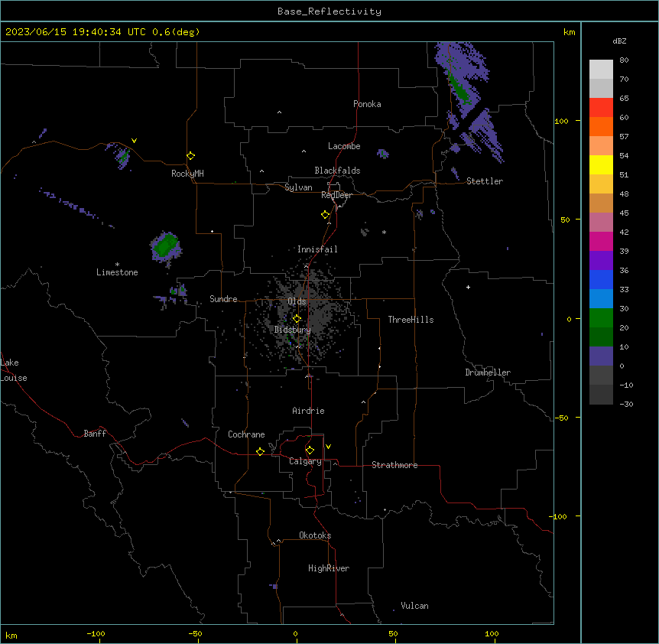Viewport: 659px width, 644px height.
Task: Click the yellow diamond marker beside RockyMH
Action: (191, 155)
